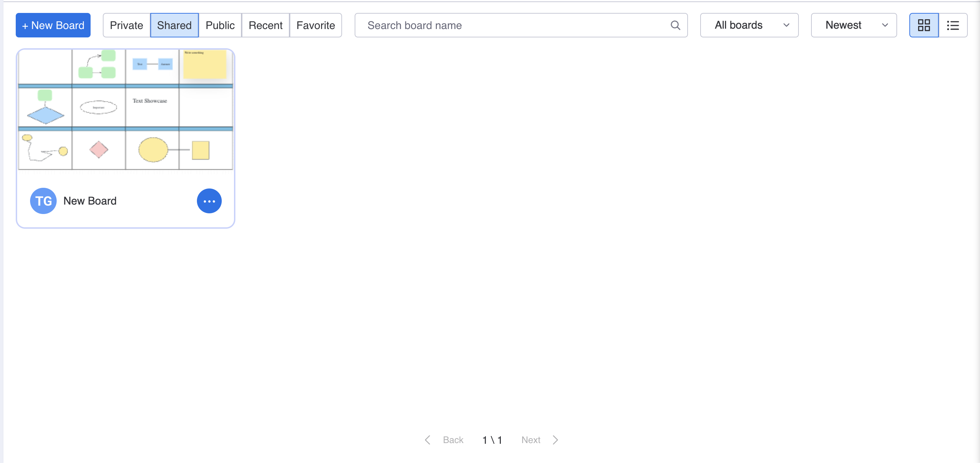This screenshot has width=980, height=463.
Task: Click the + New Board button
Action: 53,26
